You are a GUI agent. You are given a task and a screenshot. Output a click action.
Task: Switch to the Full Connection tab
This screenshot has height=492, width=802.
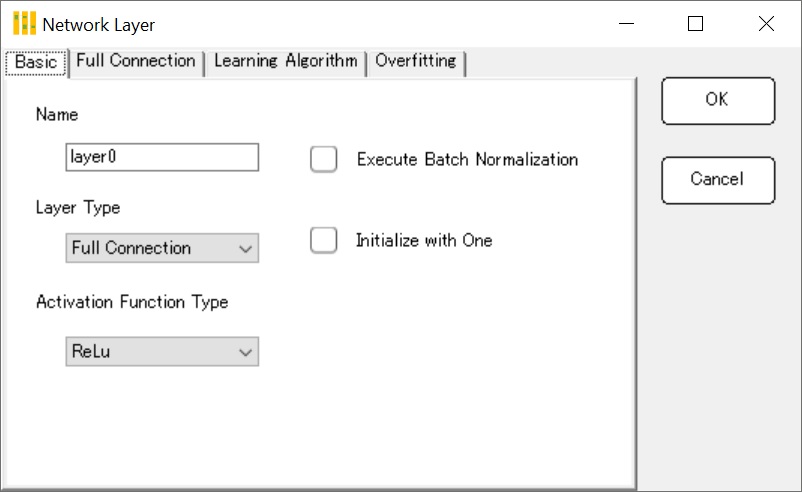tap(136, 61)
